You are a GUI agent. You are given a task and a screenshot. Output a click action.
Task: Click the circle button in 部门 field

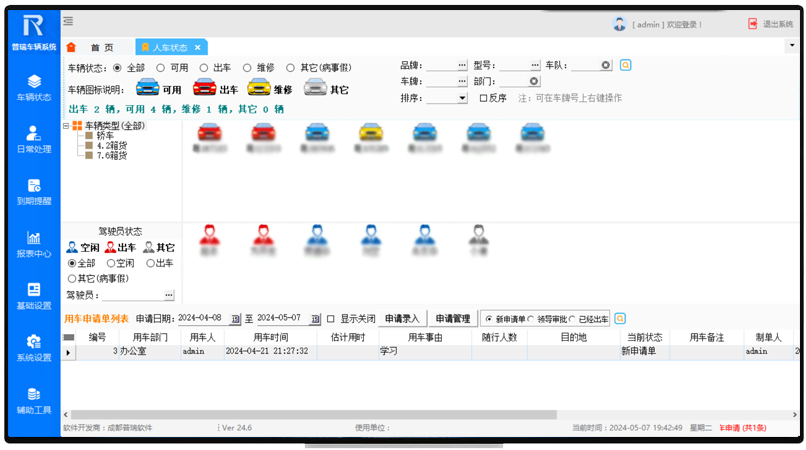[534, 81]
